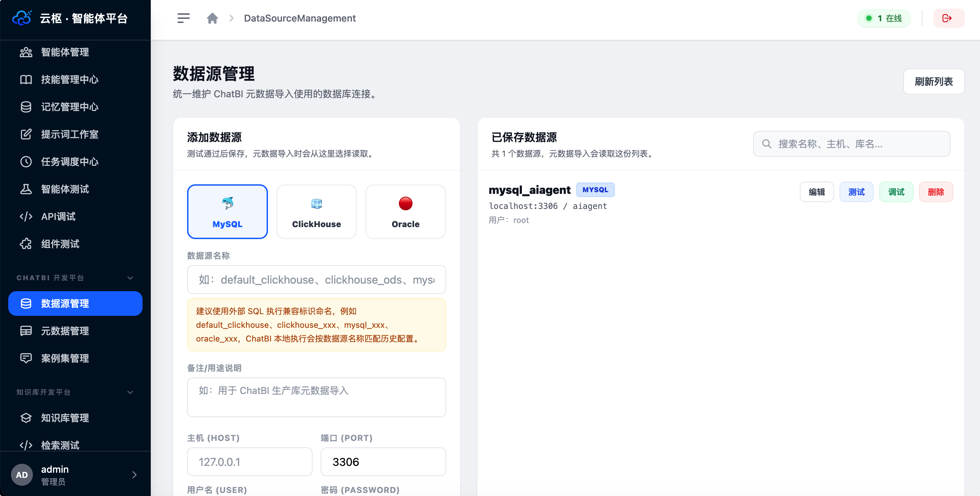Click the 任务调度中心 clock icon
Screen dimensions: 980x496
(26, 162)
